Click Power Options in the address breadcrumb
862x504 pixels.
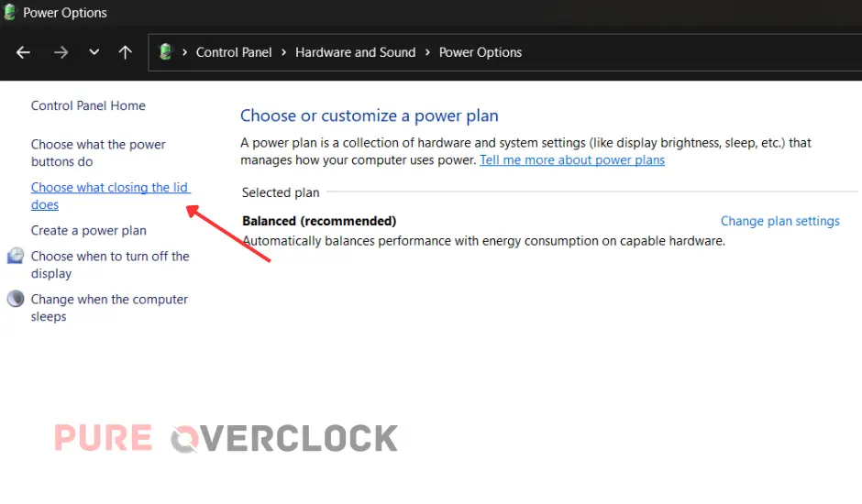tap(481, 52)
